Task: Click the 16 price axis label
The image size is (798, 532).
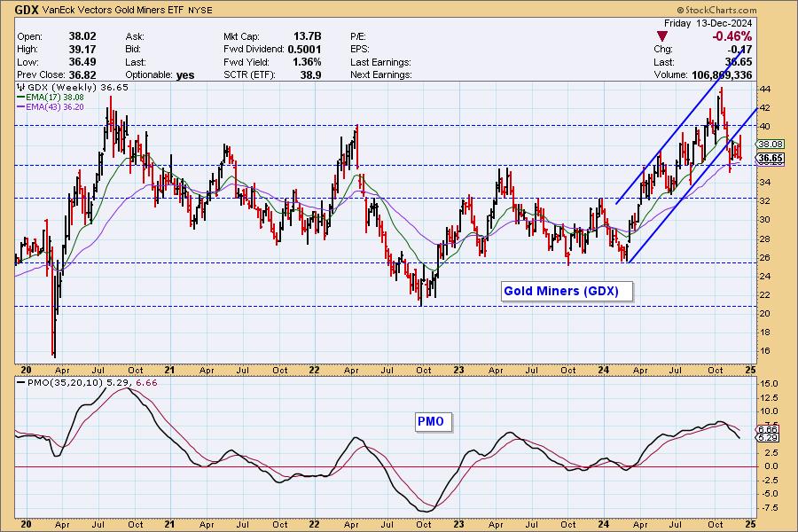Action: 765,351
